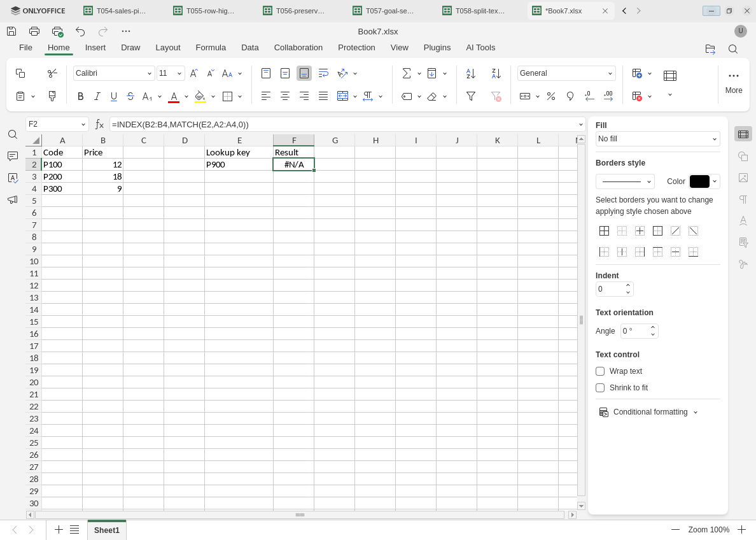Viewport: 756px width, 540px height.
Task: Open the cell name box dropdown
Action: coord(83,125)
